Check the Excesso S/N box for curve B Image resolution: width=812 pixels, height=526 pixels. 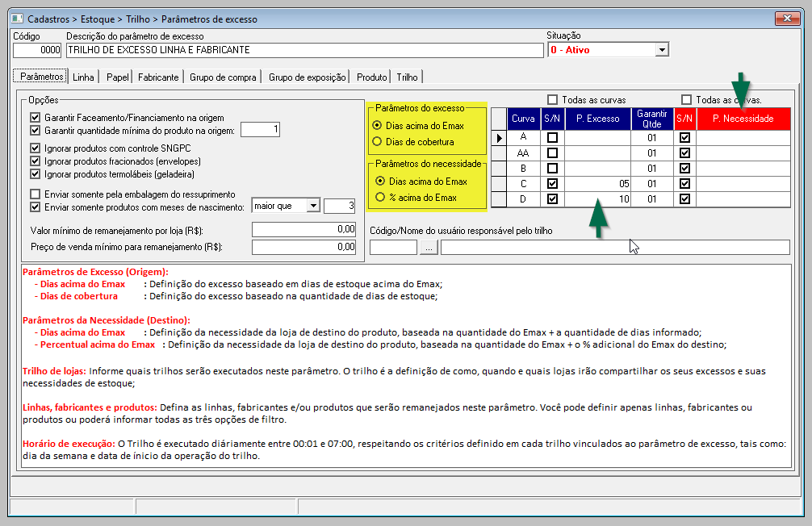[x=553, y=169]
